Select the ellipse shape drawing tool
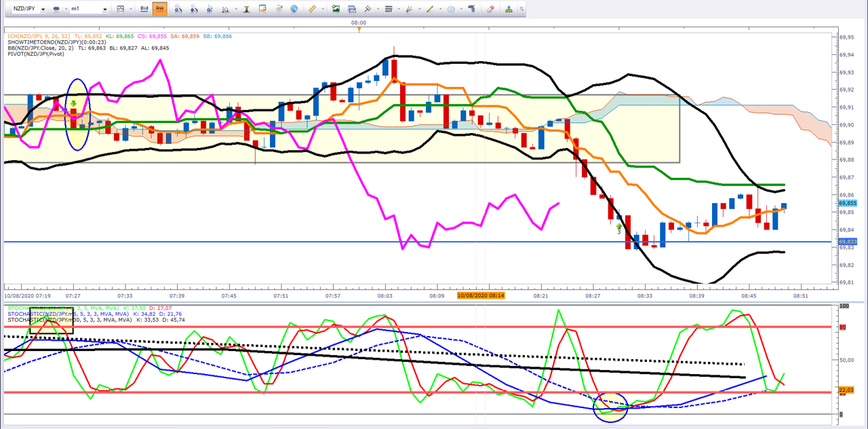The image size is (868, 429). click(x=451, y=9)
